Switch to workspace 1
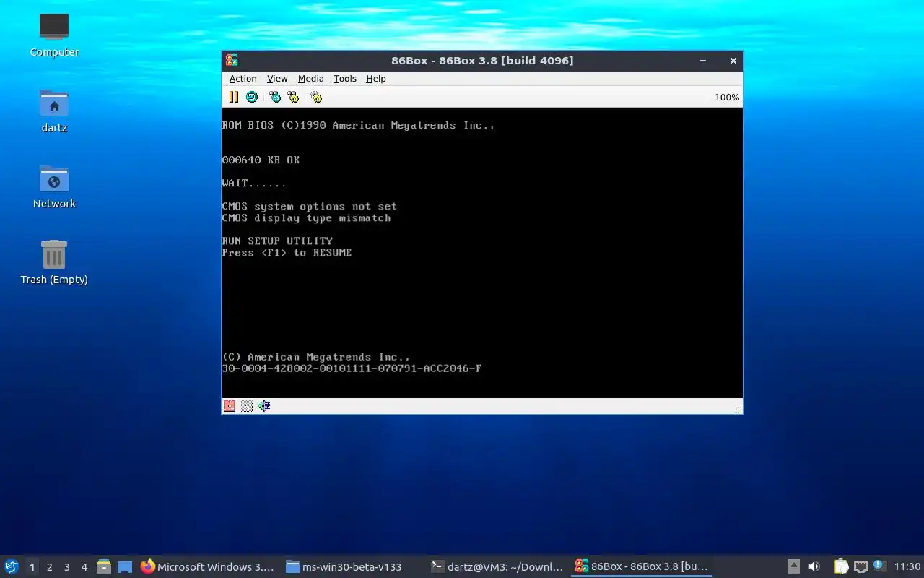Screen dimensions: 924x578 [x=32, y=567]
